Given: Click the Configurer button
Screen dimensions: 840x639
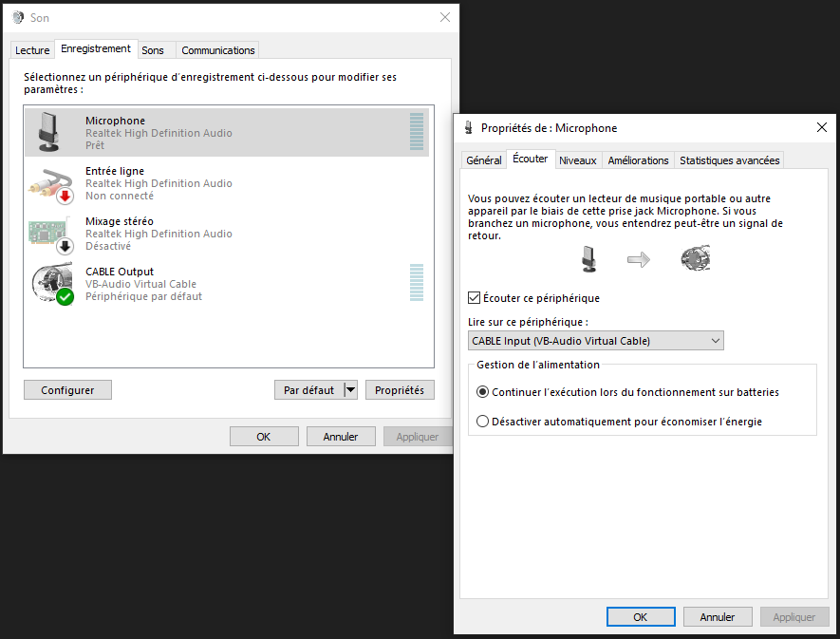Looking at the screenshot, I should [x=67, y=389].
